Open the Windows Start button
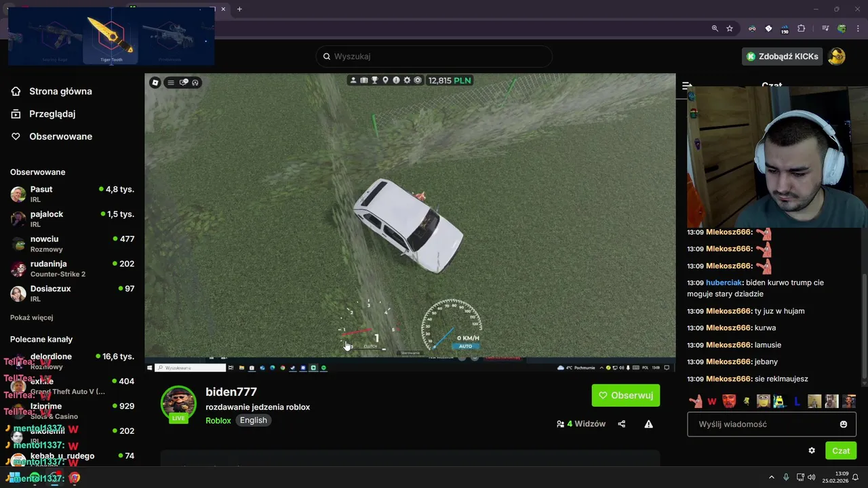The width and height of the screenshot is (868, 488). [14, 477]
